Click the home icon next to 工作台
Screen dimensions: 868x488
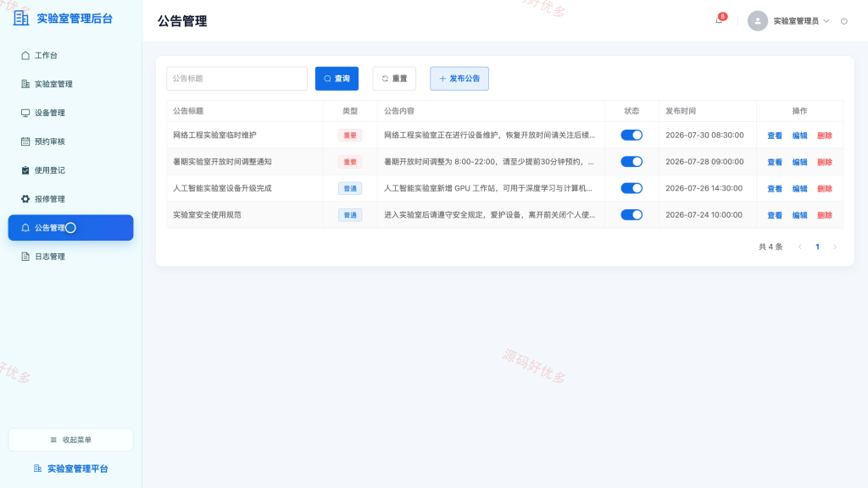click(x=25, y=55)
